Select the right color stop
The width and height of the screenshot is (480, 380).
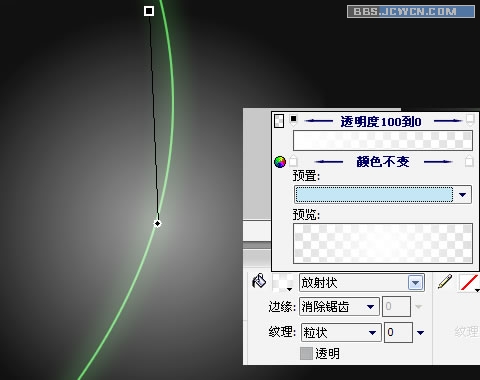point(469,161)
